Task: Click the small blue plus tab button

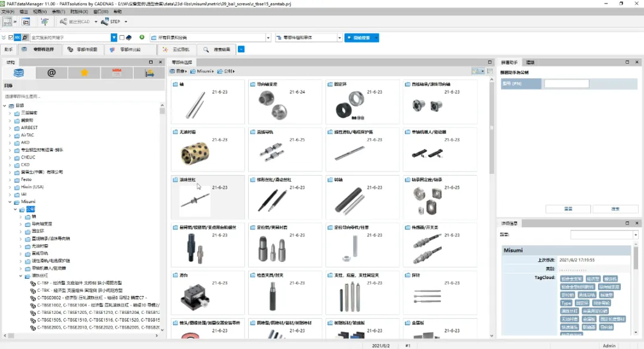Action: [x=241, y=49]
